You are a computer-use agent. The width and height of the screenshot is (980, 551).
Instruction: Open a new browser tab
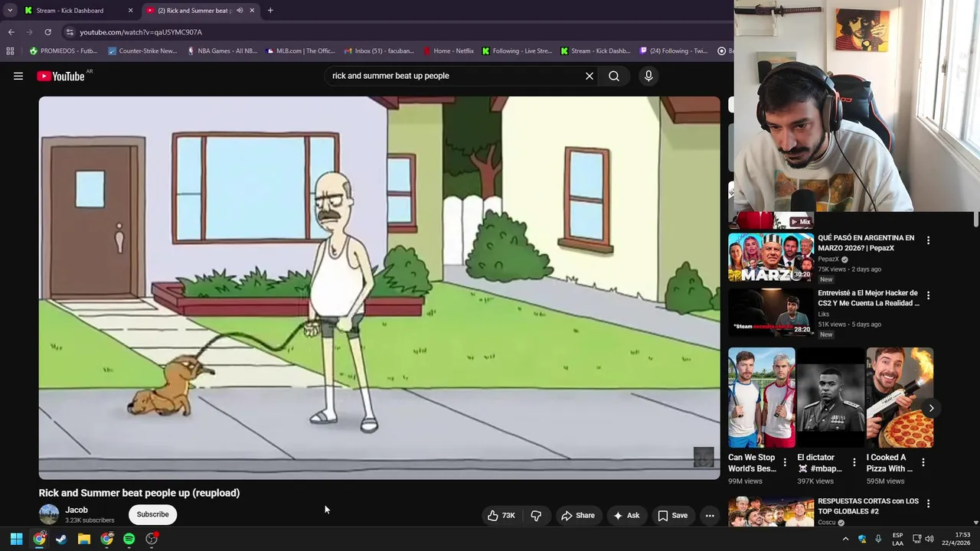[x=270, y=10]
